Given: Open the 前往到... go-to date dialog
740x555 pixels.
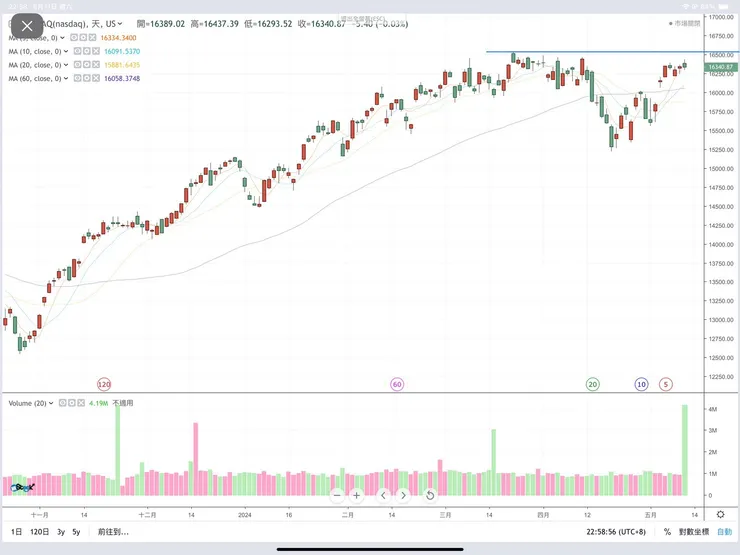Looking at the screenshot, I should tap(113, 532).
